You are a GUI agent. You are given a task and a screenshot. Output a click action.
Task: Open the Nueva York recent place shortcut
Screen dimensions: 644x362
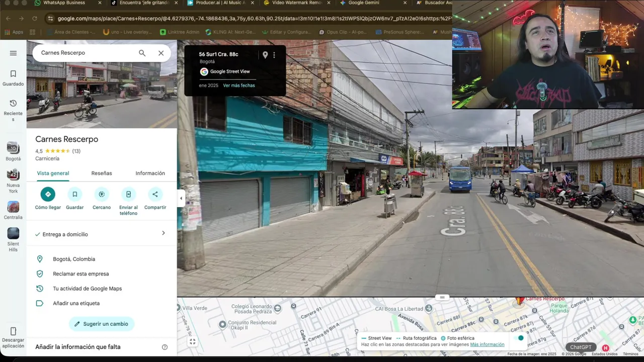13,181
